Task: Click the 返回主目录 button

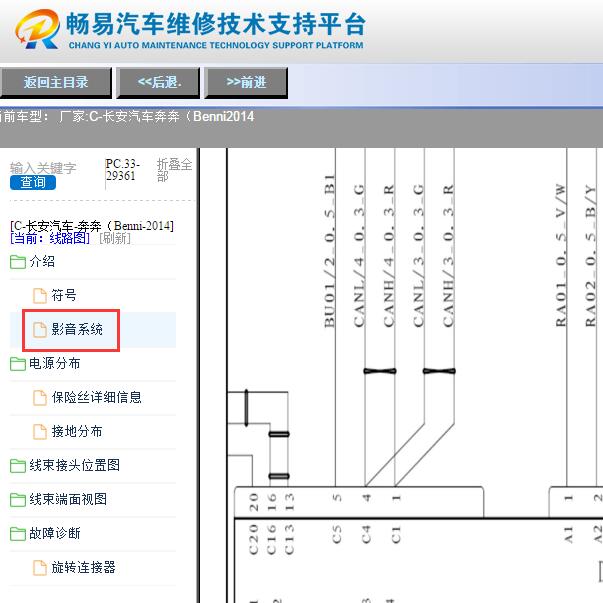Action: point(56,82)
